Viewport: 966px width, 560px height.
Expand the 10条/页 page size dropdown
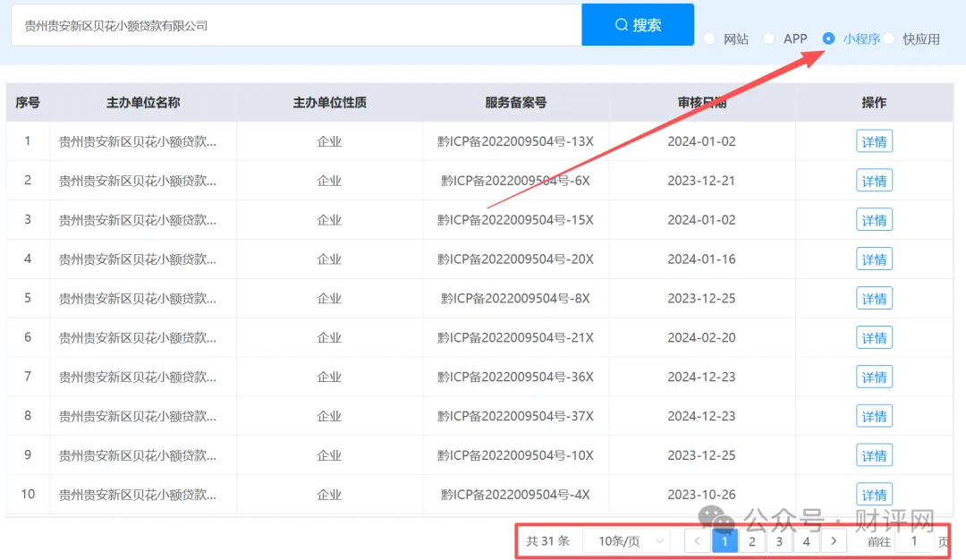(x=627, y=541)
